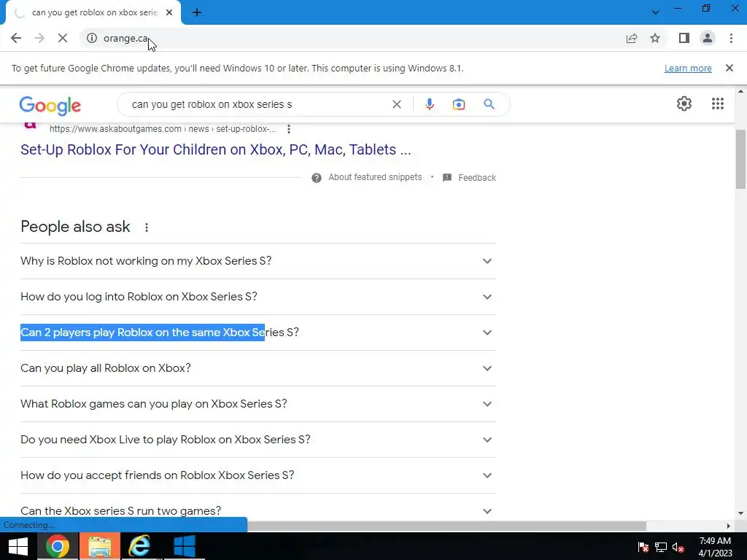Dismiss the Chrome update notification bar
Image resolution: width=747 pixels, height=560 pixels.
coord(729,68)
